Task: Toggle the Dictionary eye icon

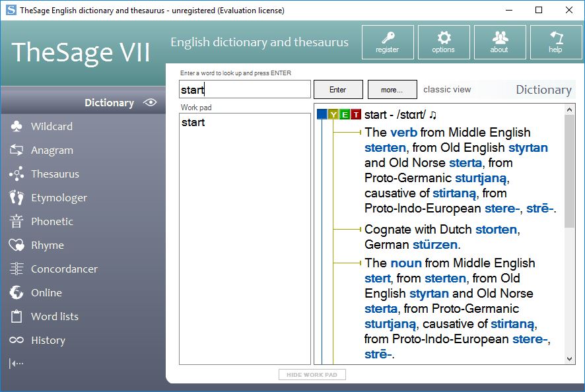Action: pos(150,102)
